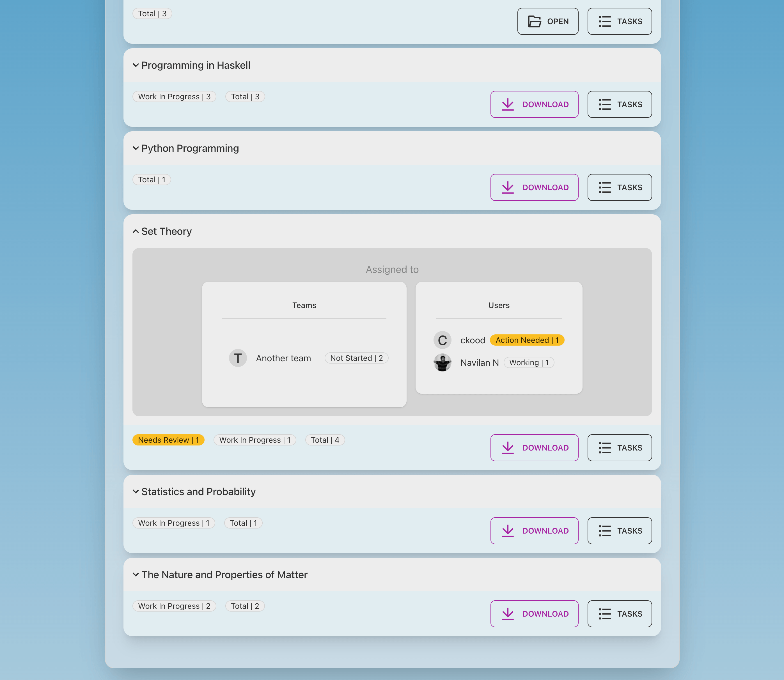Screen dimensions: 784x680
Task: Click ckood's 'C' avatar icon
Action: pos(442,340)
